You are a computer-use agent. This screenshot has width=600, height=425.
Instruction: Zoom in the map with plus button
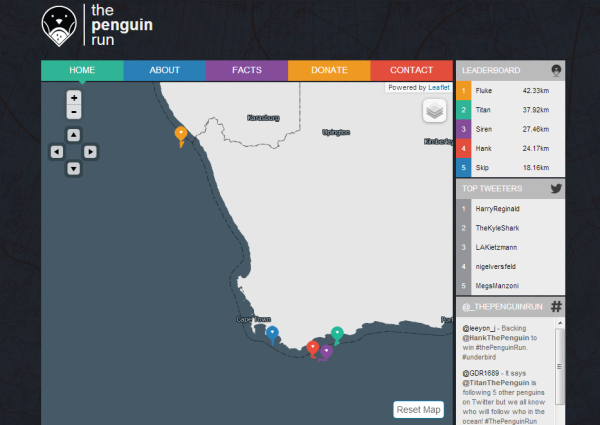(74, 98)
